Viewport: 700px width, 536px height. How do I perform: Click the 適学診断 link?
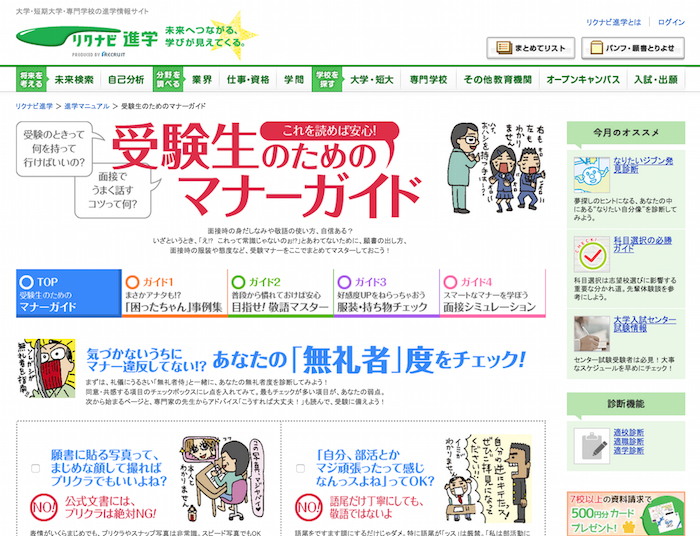coord(629,450)
